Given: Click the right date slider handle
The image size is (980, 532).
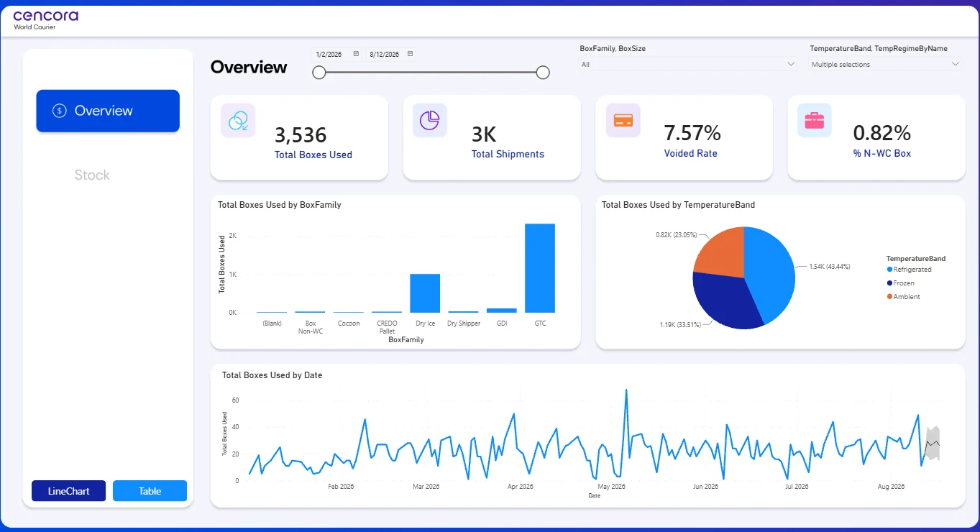Looking at the screenshot, I should pyautogui.click(x=544, y=72).
